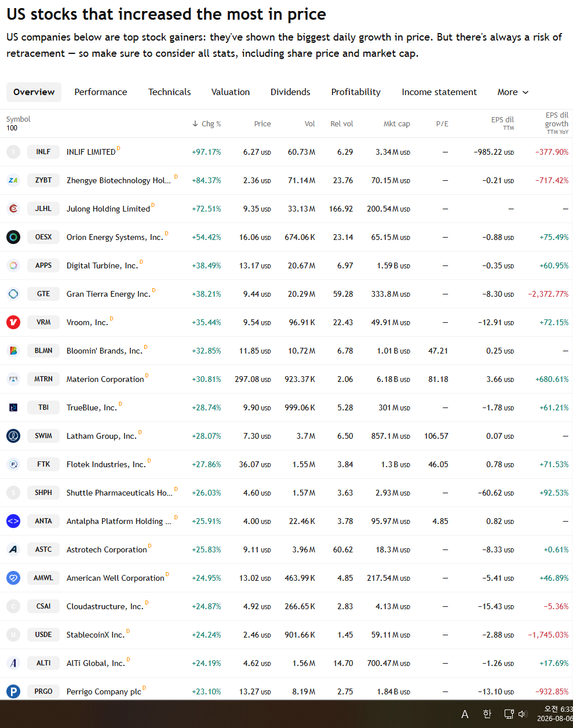Click the JLHL company logo icon

coord(13,209)
